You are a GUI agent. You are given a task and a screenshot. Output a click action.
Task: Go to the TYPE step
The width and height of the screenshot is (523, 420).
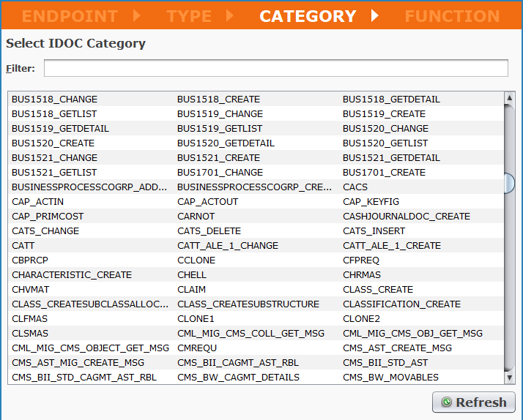tap(190, 16)
